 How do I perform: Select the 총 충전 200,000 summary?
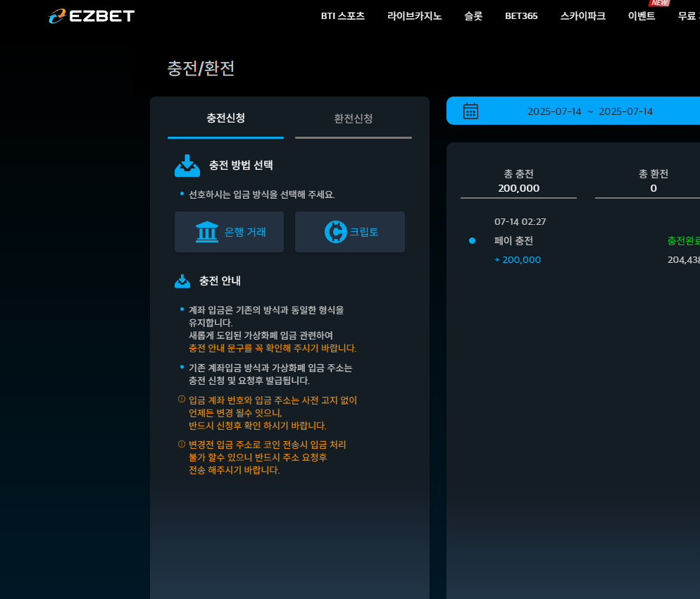[519, 181]
